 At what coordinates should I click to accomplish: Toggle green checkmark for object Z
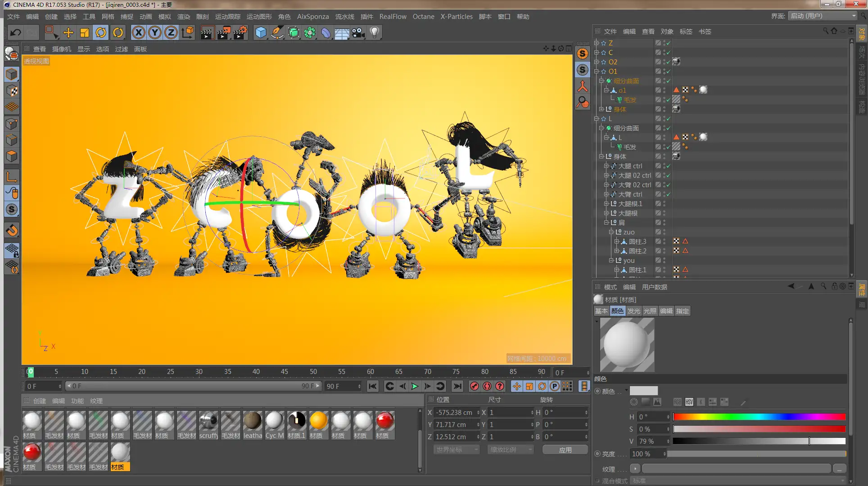pyautogui.click(x=669, y=43)
